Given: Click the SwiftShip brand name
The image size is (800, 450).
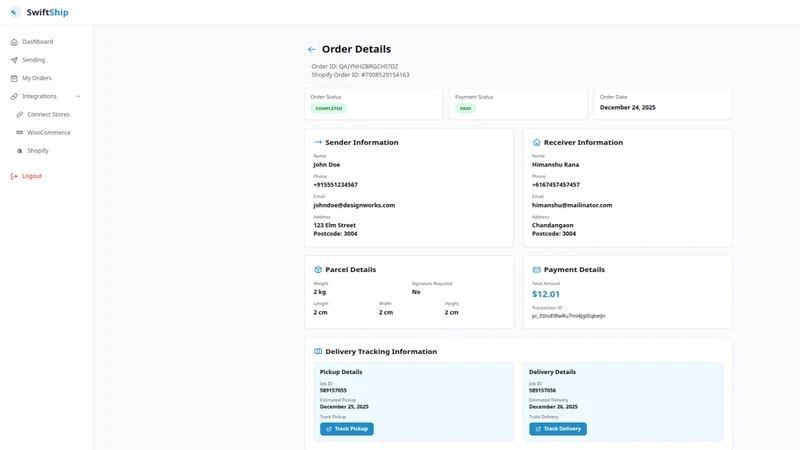Looking at the screenshot, I should coord(47,12).
